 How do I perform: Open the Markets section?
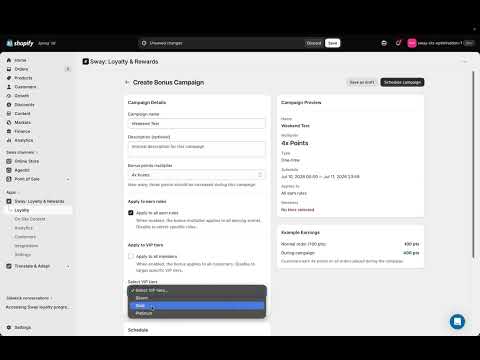pyautogui.click(x=22, y=122)
